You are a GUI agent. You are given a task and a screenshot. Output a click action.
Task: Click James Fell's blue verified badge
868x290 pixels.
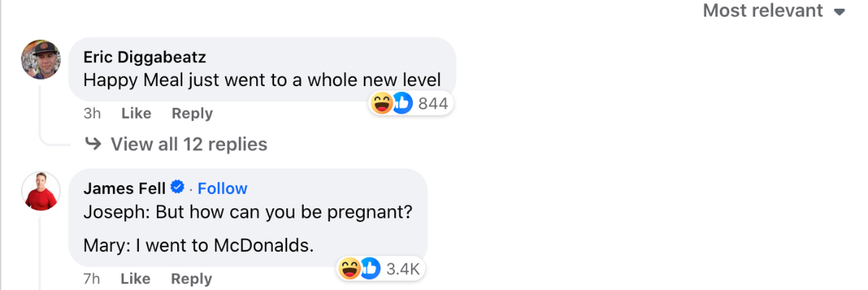click(x=176, y=188)
